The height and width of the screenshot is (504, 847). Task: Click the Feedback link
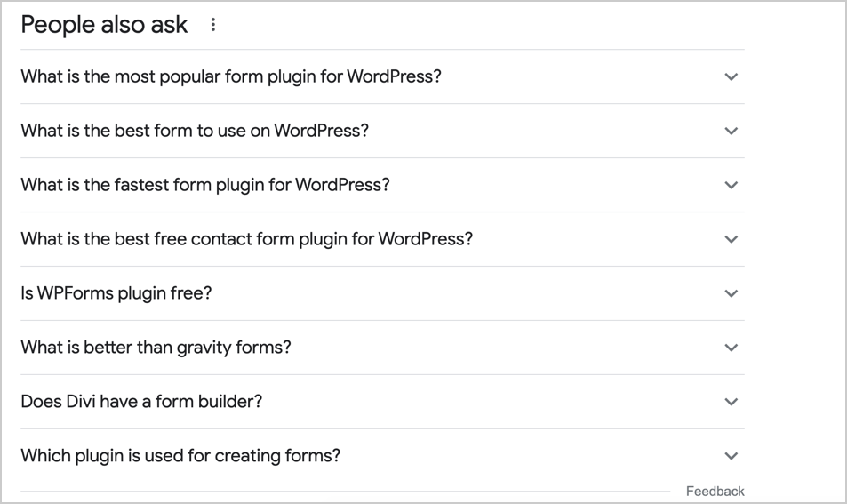coord(715,491)
